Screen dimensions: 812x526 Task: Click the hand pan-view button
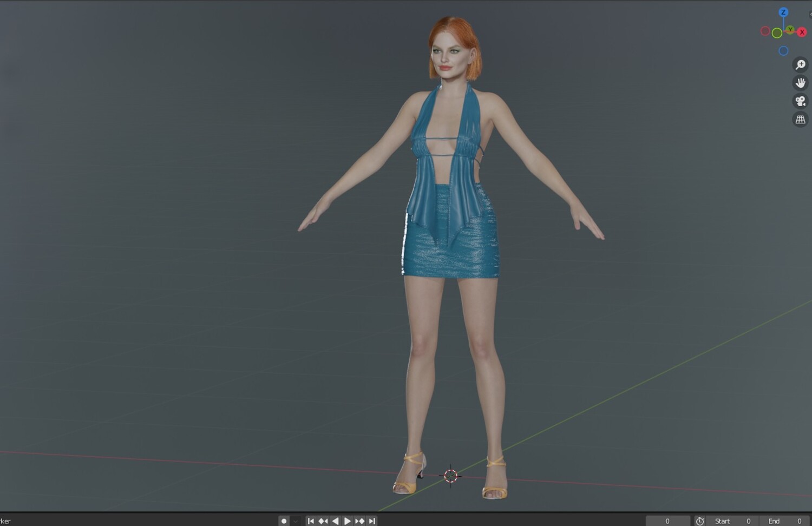[x=800, y=83]
